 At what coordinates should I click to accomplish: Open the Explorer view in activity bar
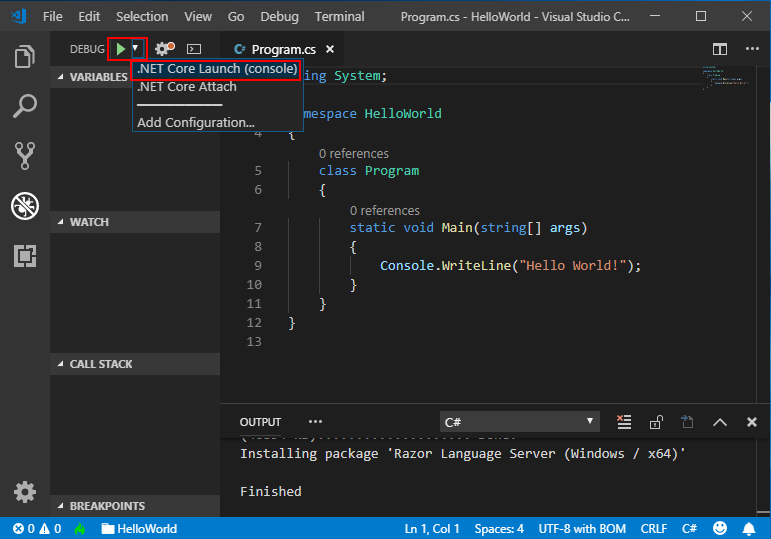pyautogui.click(x=25, y=57)
